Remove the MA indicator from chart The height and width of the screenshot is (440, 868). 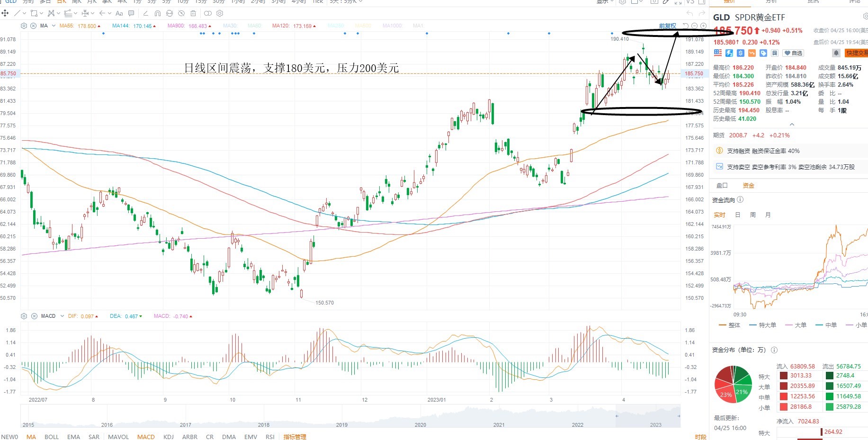tap(34, 26)
